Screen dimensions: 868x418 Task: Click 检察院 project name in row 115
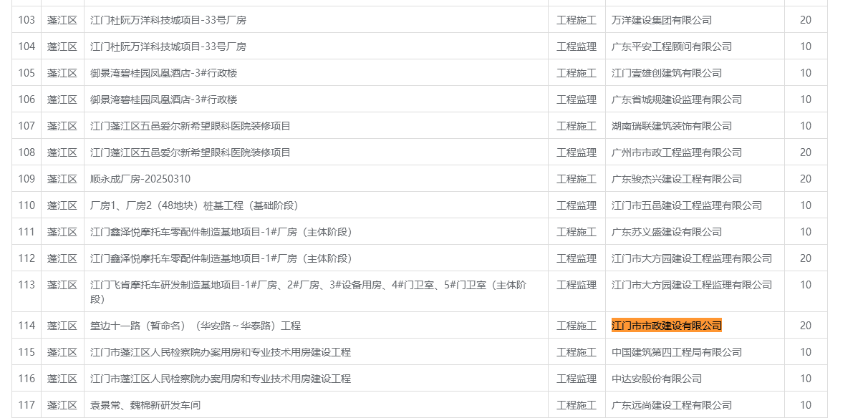point(221,352)
